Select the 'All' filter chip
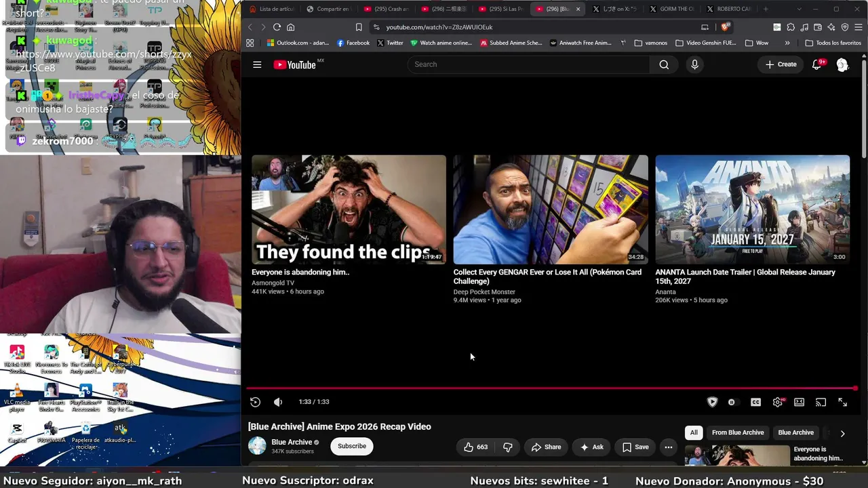Screen dimensions: 868x488 coord(694,432)
